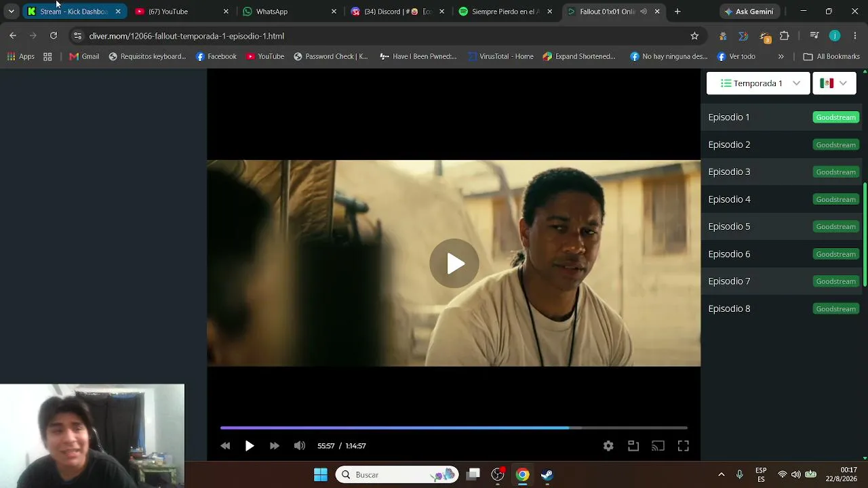Start playback with the large center play button

tap(454, 264)
